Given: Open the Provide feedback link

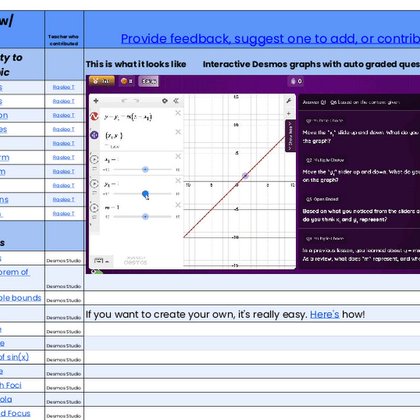Looking at the screenshot, I should [x=270, y=39].
